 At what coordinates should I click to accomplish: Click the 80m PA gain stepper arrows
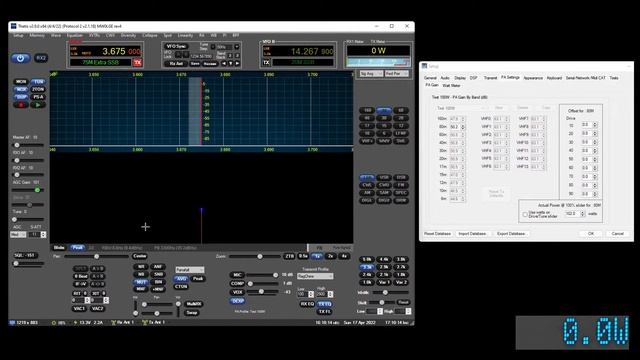click(463, 127)
